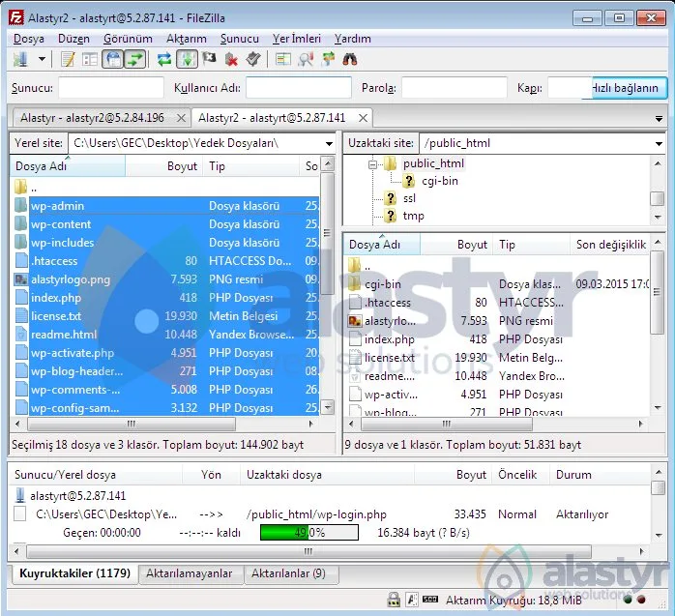This screenshot has width=675, height=616.
Task: Disconnect from the current server
Action: [231, 59]
